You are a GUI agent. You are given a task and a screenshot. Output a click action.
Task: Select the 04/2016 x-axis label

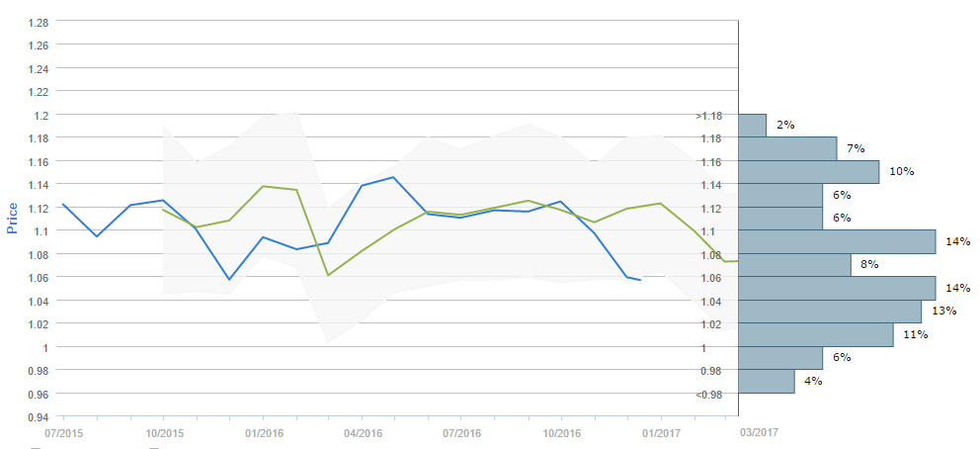(363, 433)
